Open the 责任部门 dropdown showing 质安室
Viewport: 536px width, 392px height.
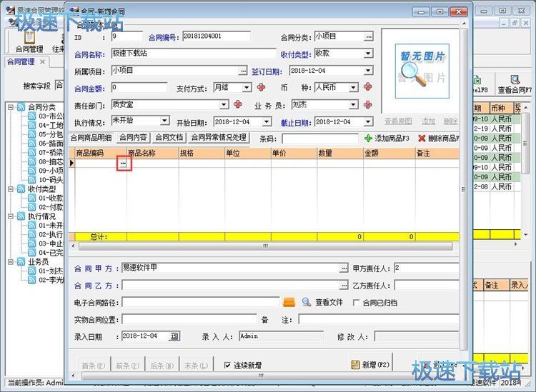click(x=224, y=104)
